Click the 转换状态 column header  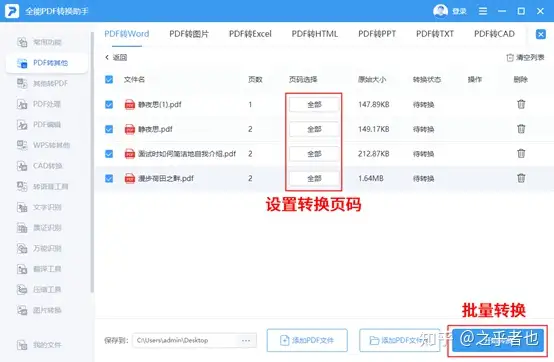(427, 79)
